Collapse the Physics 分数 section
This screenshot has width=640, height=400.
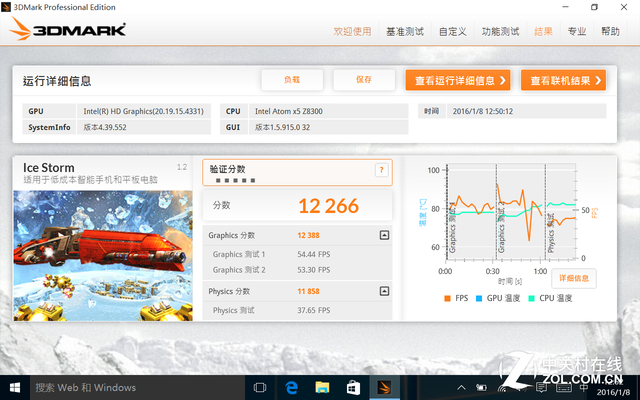384,291
